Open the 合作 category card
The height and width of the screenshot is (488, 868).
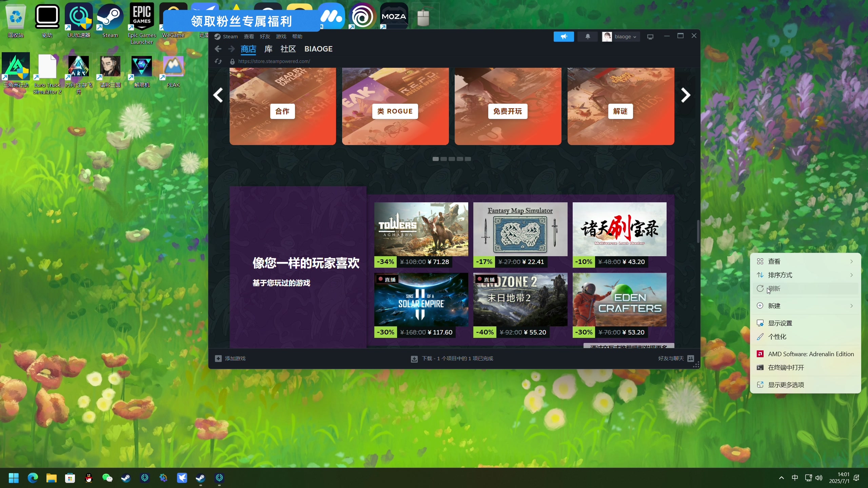tap(282, 106)
